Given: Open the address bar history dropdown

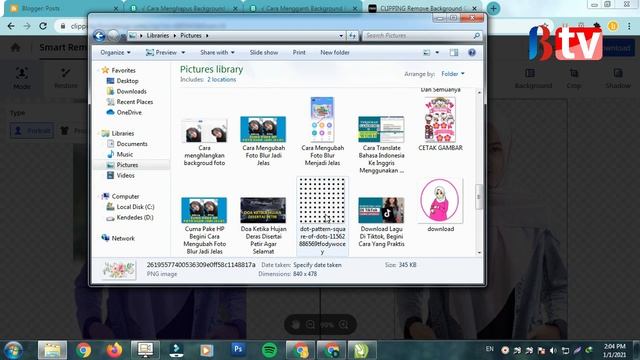Looking at the screenshot, I should (341, 36).
